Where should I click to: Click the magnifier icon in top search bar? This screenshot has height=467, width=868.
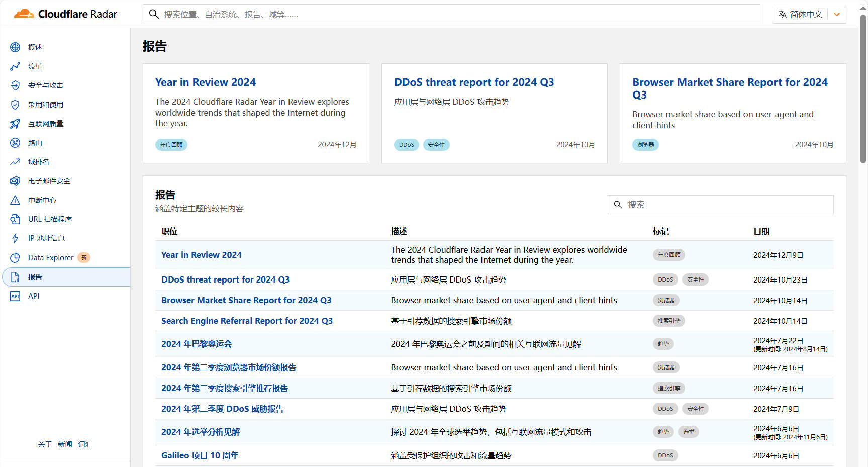154,14
